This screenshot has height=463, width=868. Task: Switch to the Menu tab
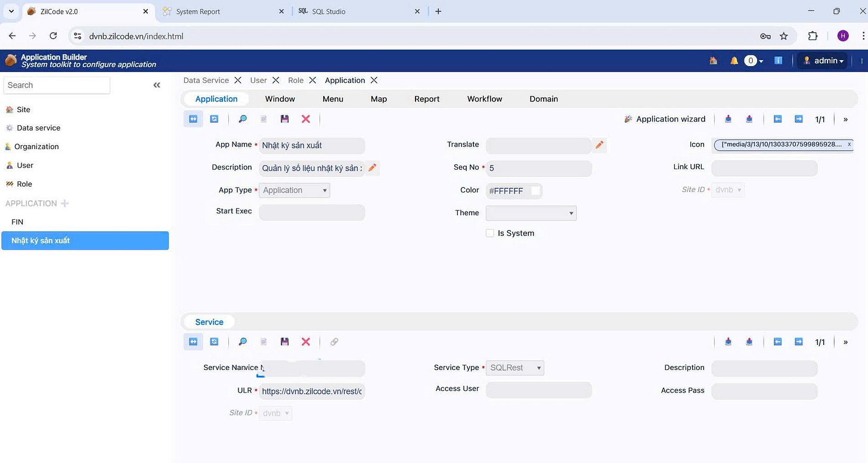pos(333,99)
